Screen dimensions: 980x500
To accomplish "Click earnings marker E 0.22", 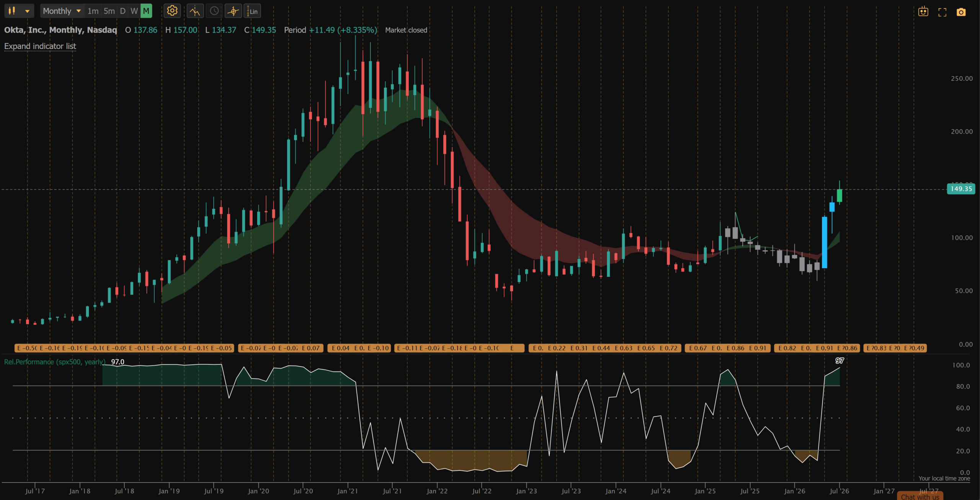I will pyautogui.click(x=557, y=348).
